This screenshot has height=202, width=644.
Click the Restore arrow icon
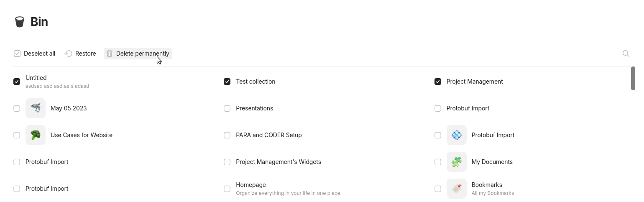[69, 54]
